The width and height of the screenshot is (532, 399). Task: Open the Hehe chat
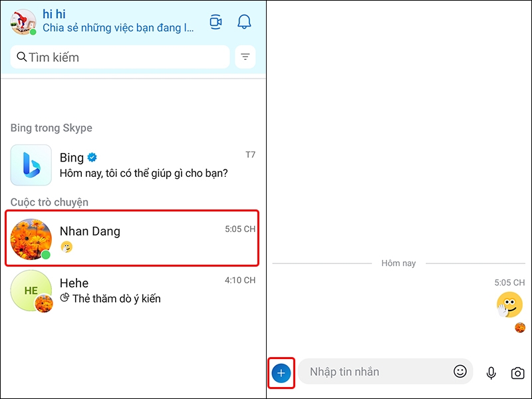point(133,291)
